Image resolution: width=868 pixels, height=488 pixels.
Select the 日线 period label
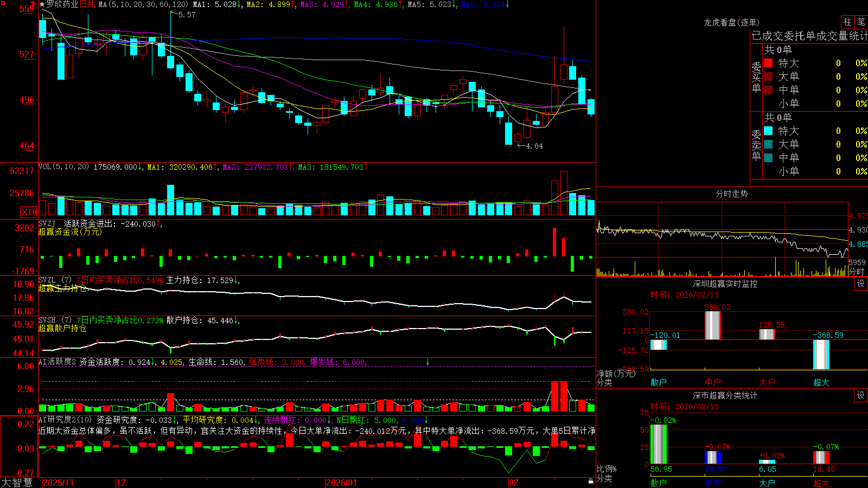87,4
